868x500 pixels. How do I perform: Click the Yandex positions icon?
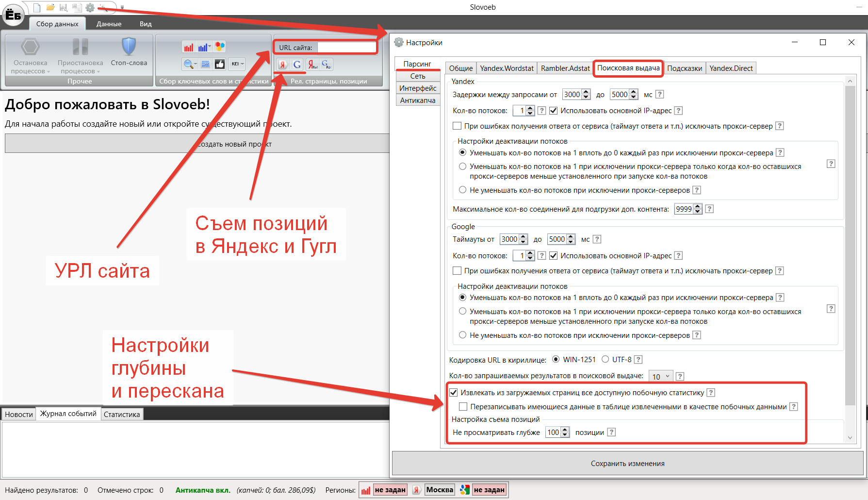click(x=282, y=64)
